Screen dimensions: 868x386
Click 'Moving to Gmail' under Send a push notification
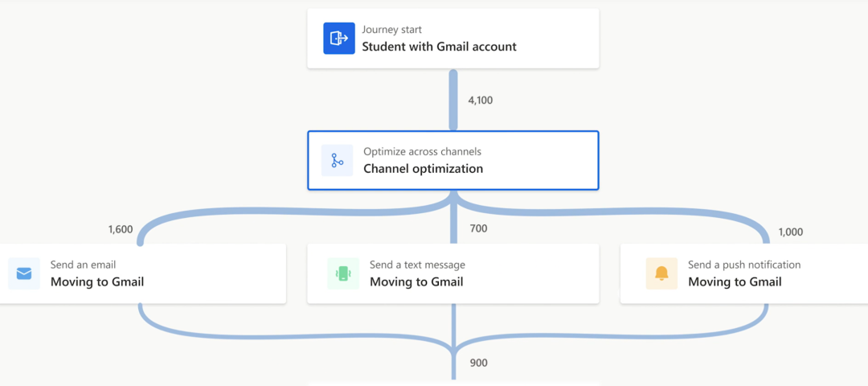(x=735, y=282)
